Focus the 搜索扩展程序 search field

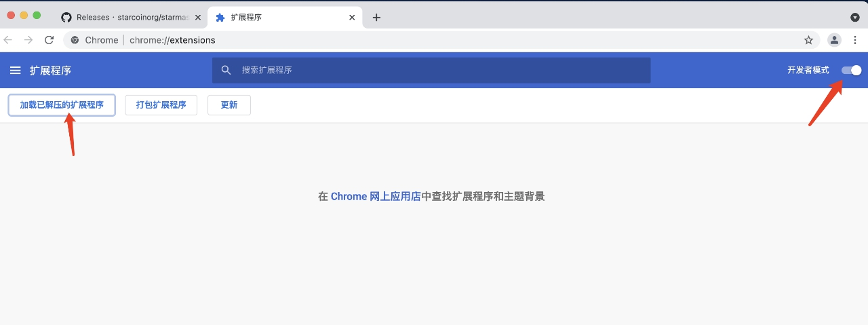tap(431, 70)
